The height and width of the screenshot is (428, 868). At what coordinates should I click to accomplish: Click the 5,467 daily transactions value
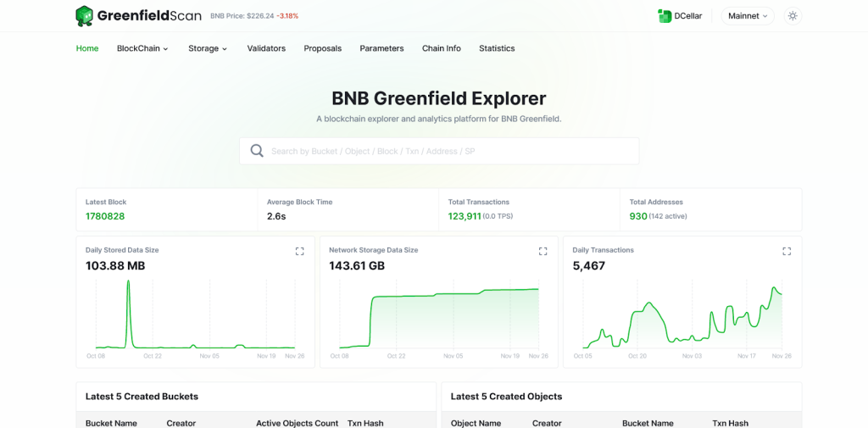click(589, 266)
